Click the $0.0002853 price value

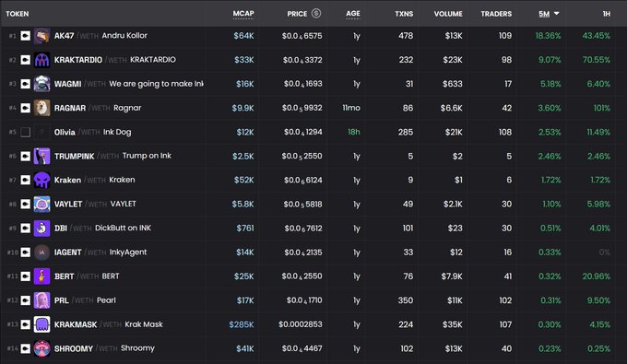[301, 324]
